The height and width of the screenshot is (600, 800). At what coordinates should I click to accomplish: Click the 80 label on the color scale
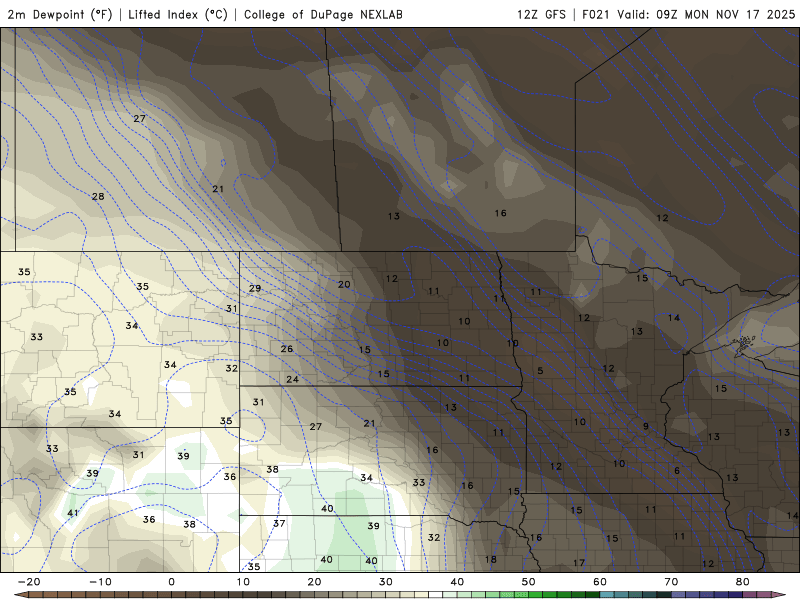click(743, 582)
